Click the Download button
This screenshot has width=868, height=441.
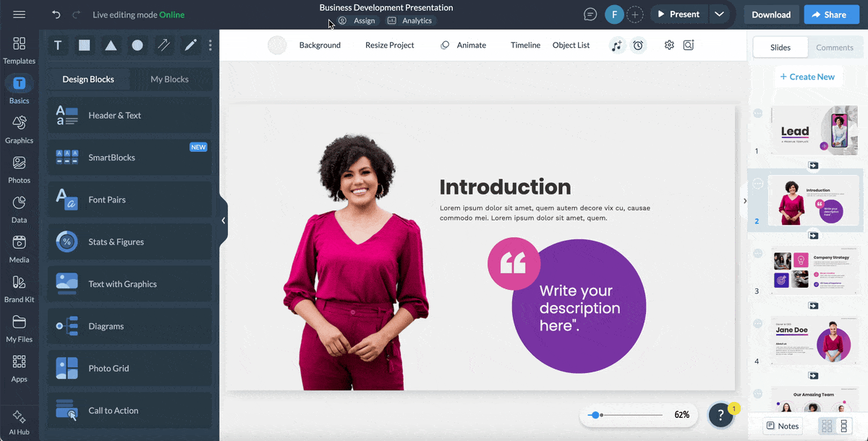click(771, 14)
